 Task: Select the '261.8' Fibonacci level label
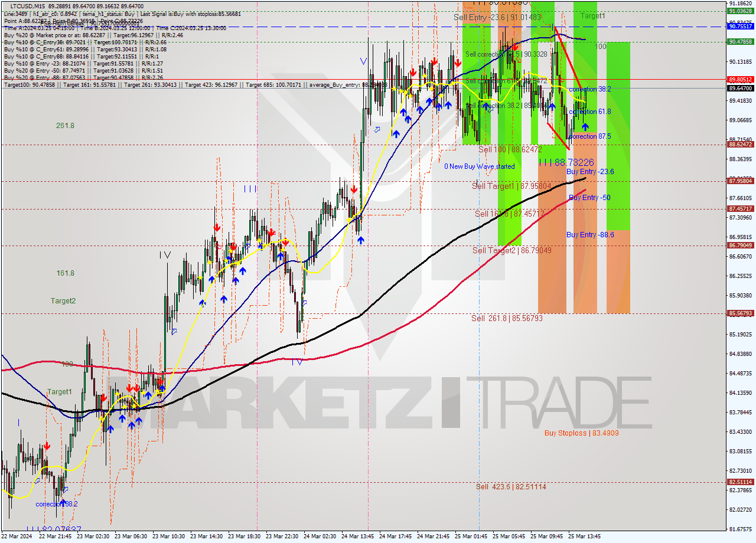tap(65, 126)
